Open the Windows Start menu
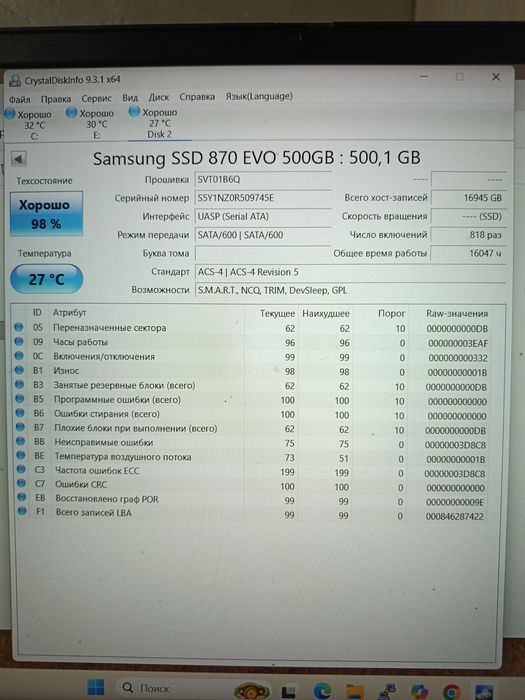525x700 pixels. tap(96, 688)
